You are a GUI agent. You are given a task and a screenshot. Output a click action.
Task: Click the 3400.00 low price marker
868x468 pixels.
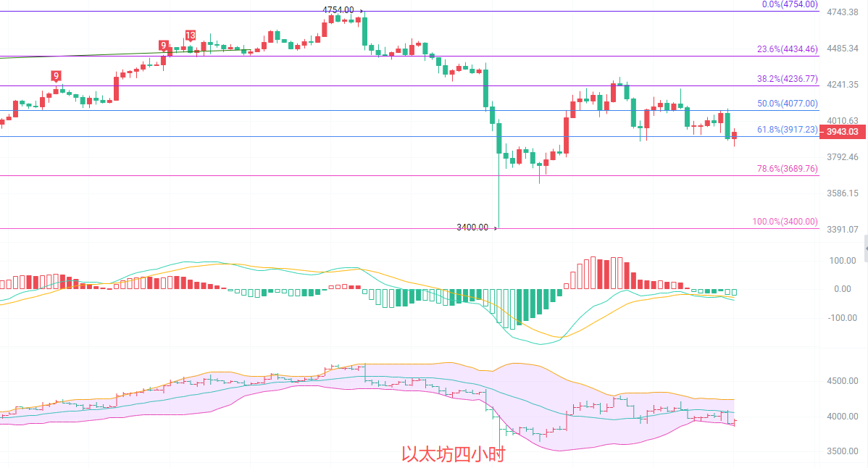(472, 227)
